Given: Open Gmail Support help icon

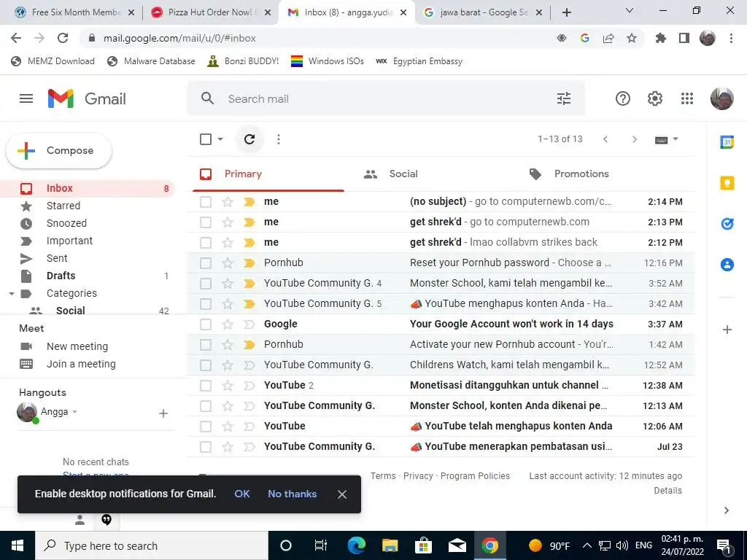Looking at the screenshot, I should [623, 98].
